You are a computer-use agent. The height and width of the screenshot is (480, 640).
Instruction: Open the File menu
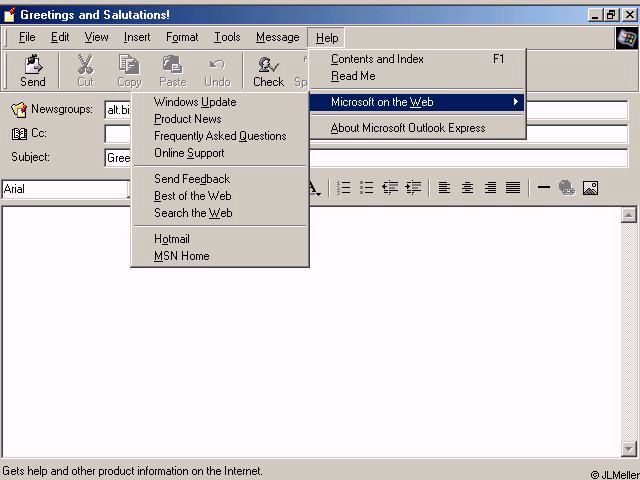27,38
